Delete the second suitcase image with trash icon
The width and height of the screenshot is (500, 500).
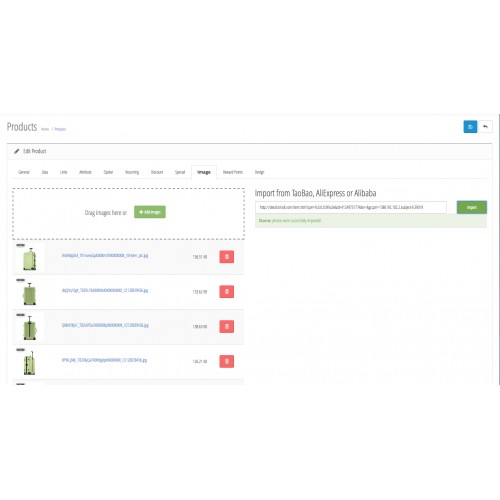pos(227,292)
